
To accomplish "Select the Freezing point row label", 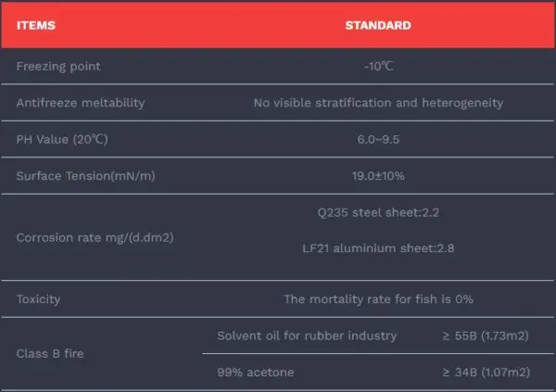I will pos(58,67).
